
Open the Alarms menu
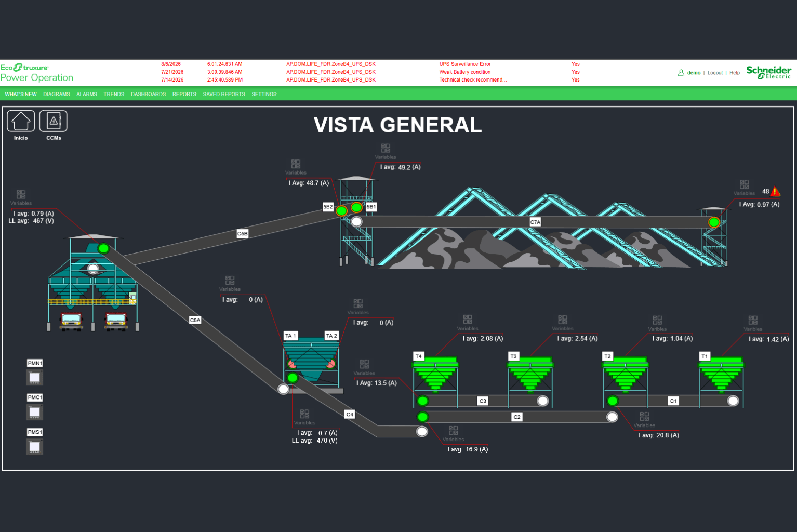(x=87, y=94)
